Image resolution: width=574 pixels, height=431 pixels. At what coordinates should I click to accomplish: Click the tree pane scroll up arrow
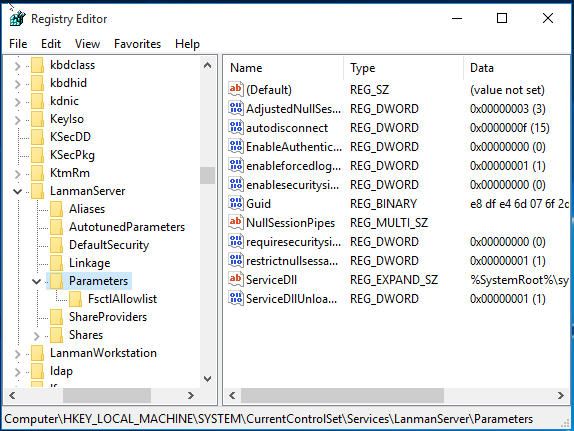click(x=207, y=66)
